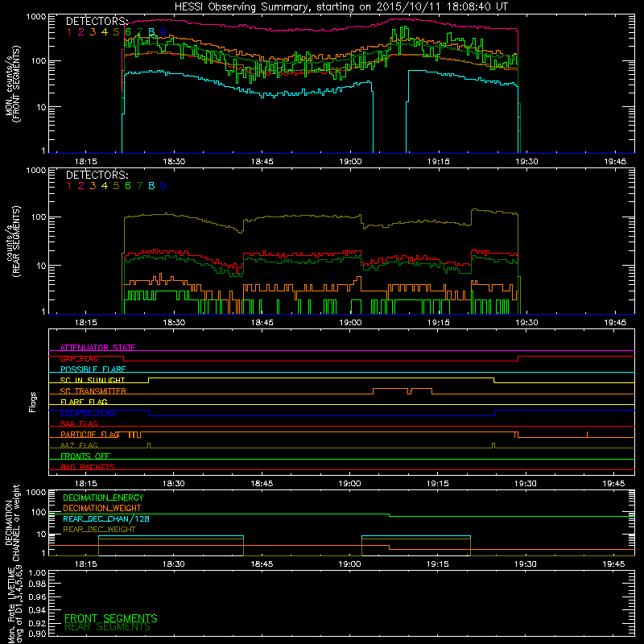Click magenta detector number 2 in front segments legend
This screenshot has height=644, width=644.
pyautogui.click(x=81, y=32)
